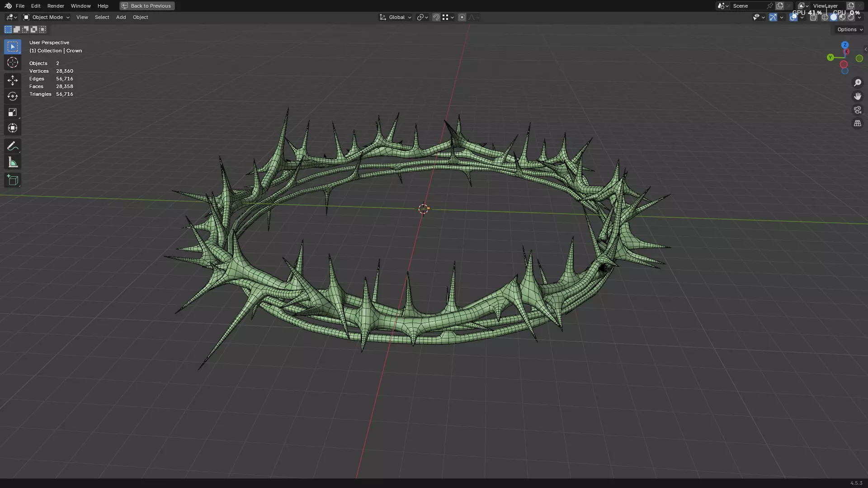The height and width of the screenshot is (488, 868).
Task: Click the Blender logo menu icon
Action: 8,6
